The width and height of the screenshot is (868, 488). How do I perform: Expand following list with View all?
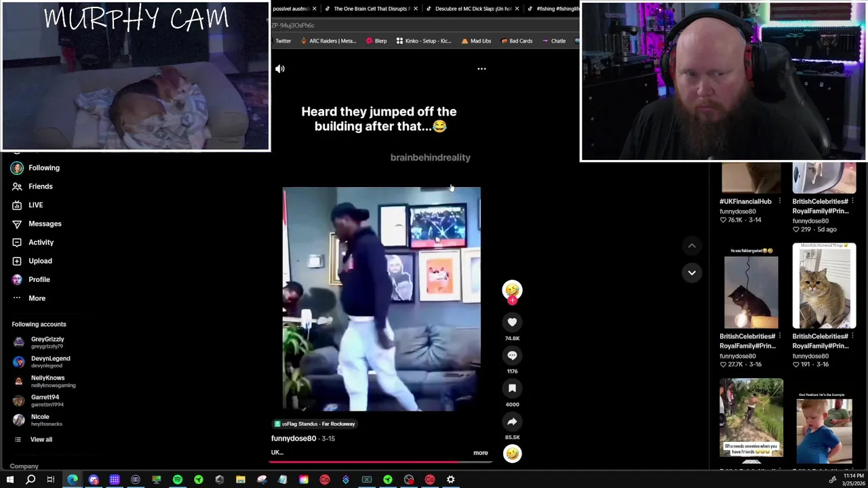click(33, 439)
